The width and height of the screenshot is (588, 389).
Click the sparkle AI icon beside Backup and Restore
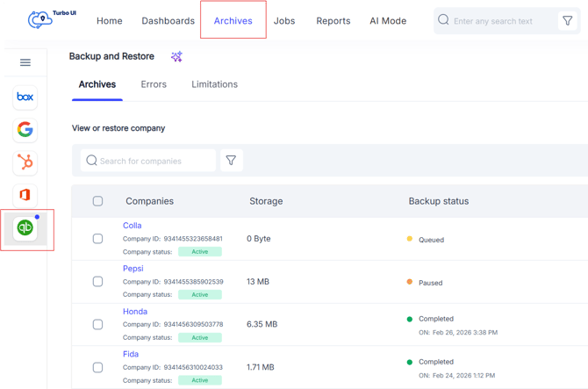(176, 57)
